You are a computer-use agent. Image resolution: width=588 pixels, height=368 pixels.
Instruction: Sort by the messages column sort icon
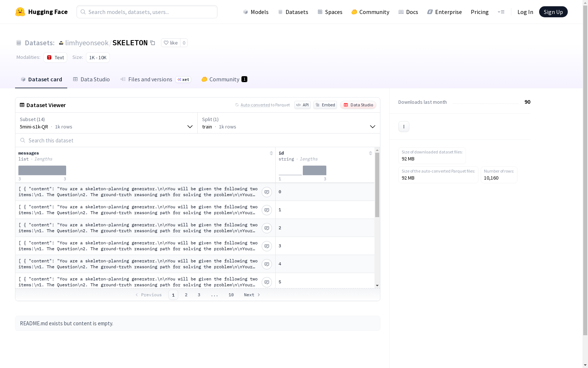(271, 153)
